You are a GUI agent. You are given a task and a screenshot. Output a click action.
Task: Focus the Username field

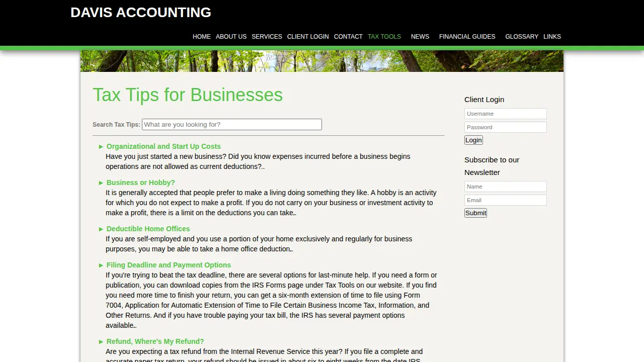click(506, 114)
